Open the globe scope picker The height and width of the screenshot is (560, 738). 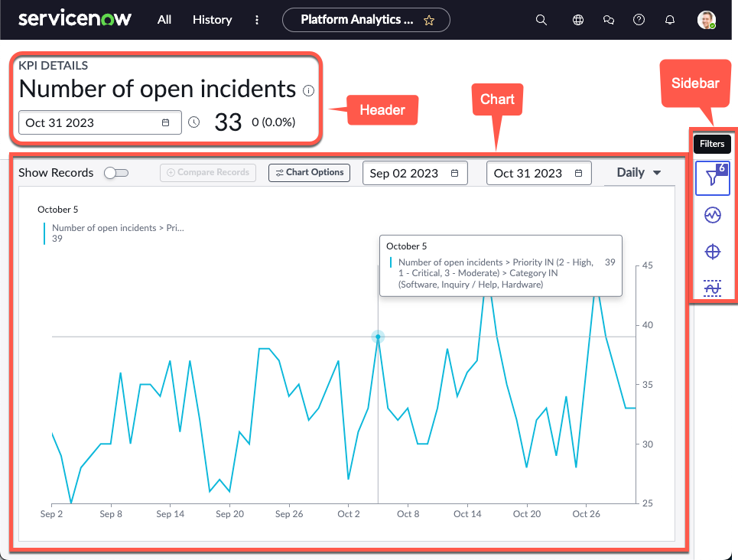click(578, 20)
